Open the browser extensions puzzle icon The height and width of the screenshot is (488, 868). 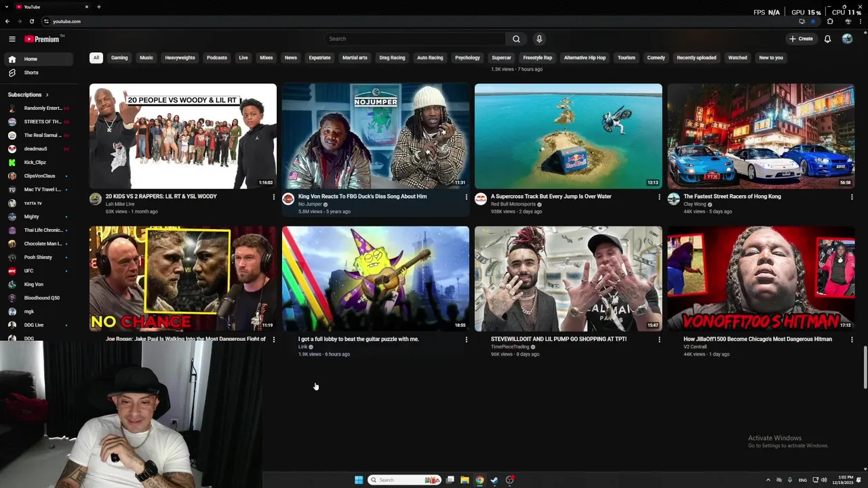pyautogui.click(x=830, y=21)
